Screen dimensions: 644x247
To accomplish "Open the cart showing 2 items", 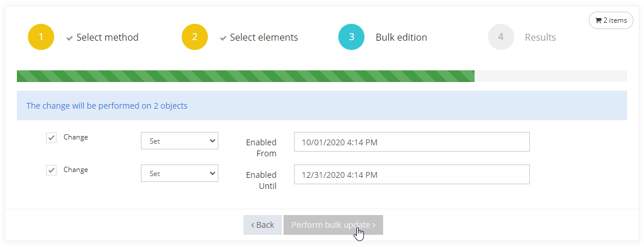I will click(611, 20).
